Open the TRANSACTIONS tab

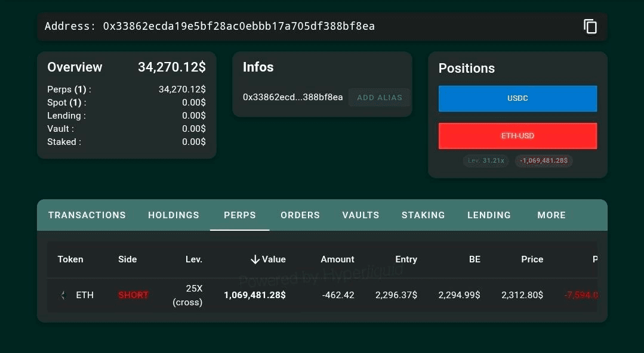(x=87, y=215)
